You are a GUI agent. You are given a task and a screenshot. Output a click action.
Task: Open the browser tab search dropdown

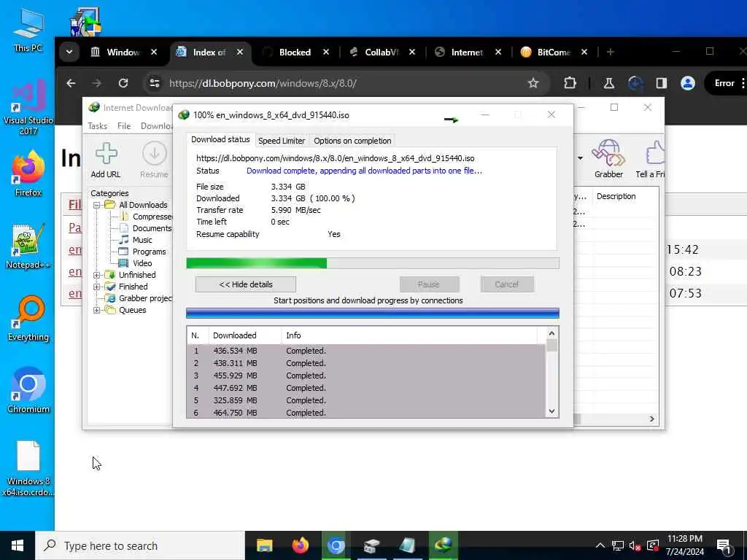pyautogui.click(x=69, y=52)
